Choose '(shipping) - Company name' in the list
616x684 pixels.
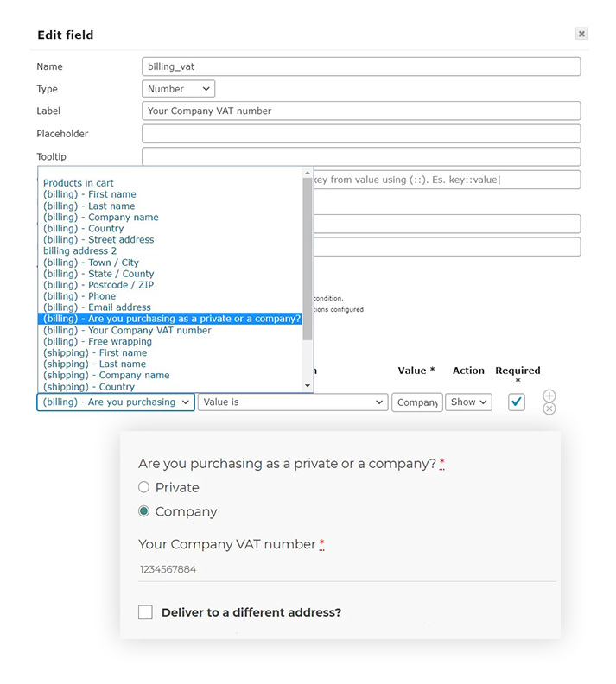coord(106,375)
